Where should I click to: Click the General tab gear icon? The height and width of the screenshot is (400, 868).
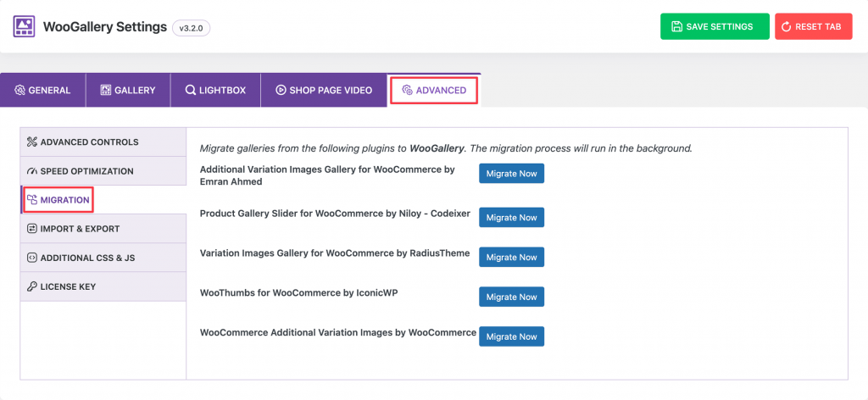[20, 90]
